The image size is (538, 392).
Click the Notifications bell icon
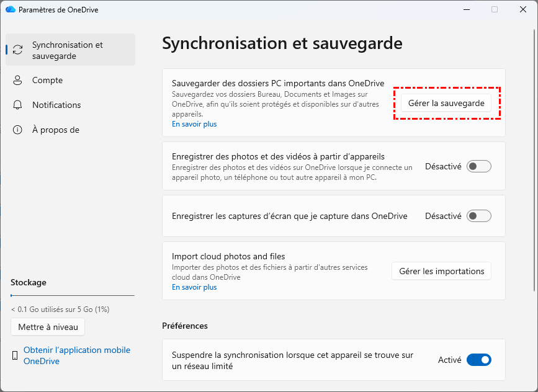(18, 105)
